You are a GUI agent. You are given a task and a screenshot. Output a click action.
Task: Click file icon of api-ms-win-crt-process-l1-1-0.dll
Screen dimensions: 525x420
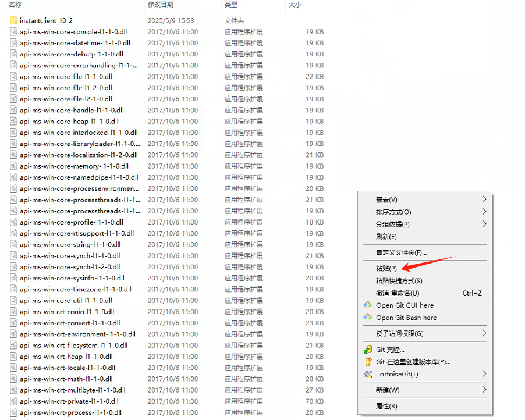tap(13, 412)
